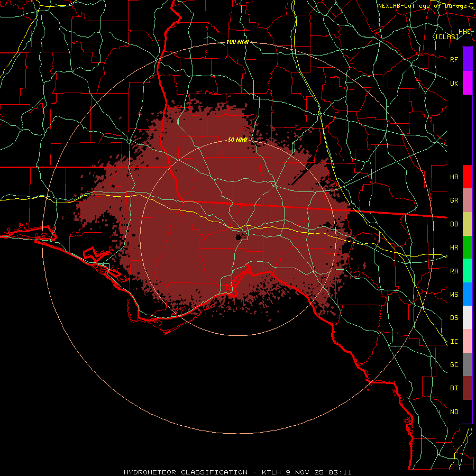Click the GC legend label

[454, 364]
